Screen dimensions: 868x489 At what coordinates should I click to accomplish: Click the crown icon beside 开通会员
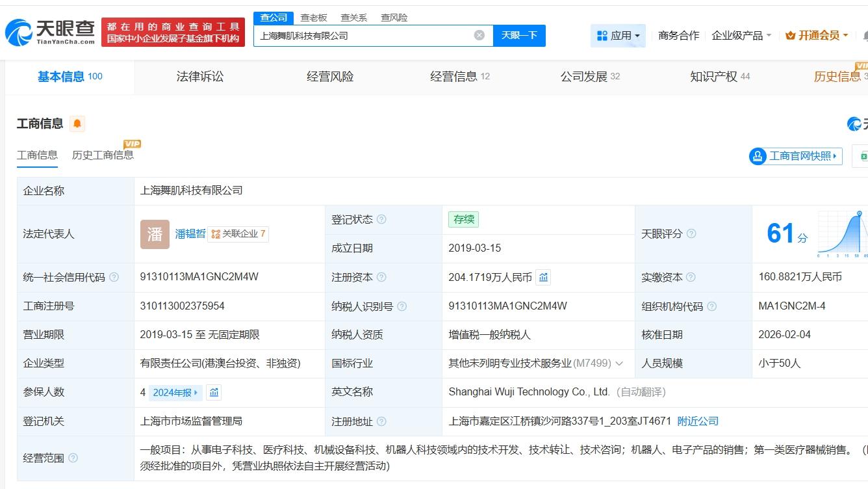[790, 35]
